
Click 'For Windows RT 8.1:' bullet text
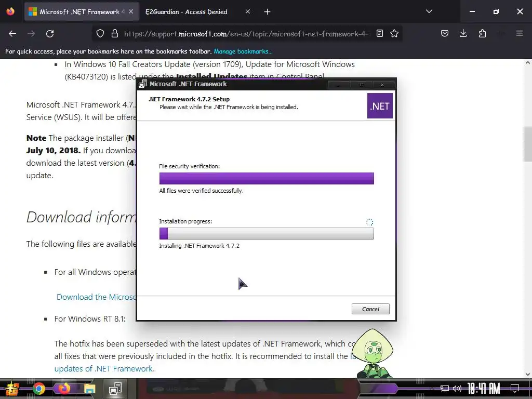click(90, 319)
